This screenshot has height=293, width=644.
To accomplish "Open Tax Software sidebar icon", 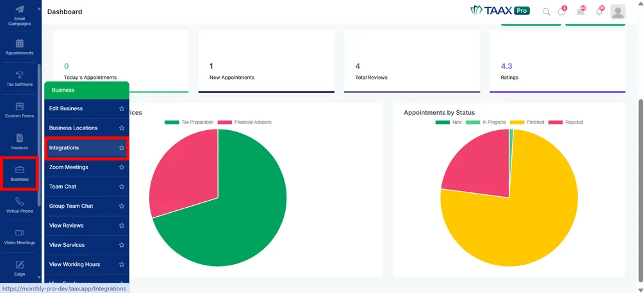I will (x=20, y=74).
